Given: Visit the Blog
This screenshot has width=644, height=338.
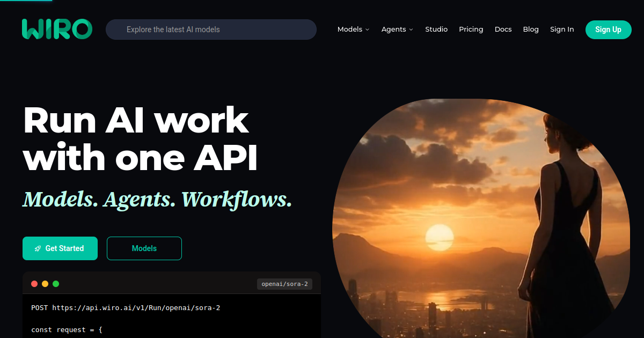Looking at the screenshot, I should point(531,30).
